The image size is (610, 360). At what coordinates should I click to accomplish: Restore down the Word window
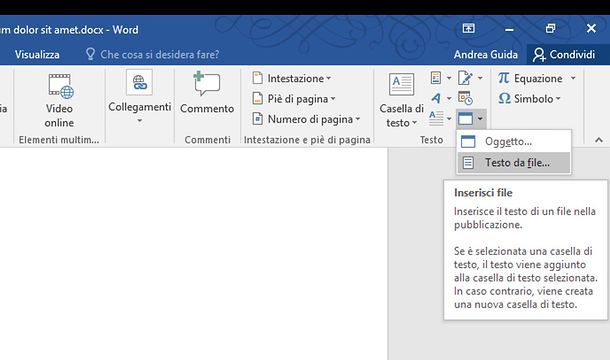[550, 28]
